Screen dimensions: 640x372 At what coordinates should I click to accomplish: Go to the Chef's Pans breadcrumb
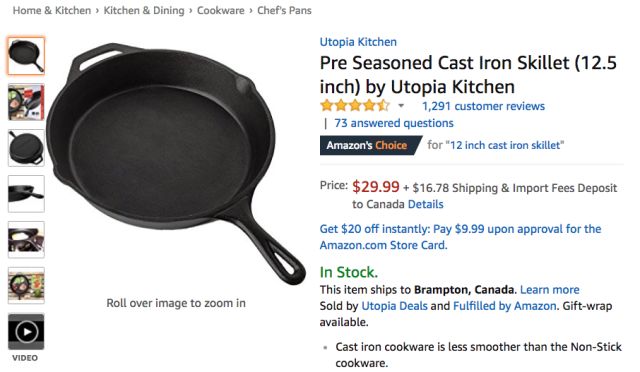tap(284, 11)
